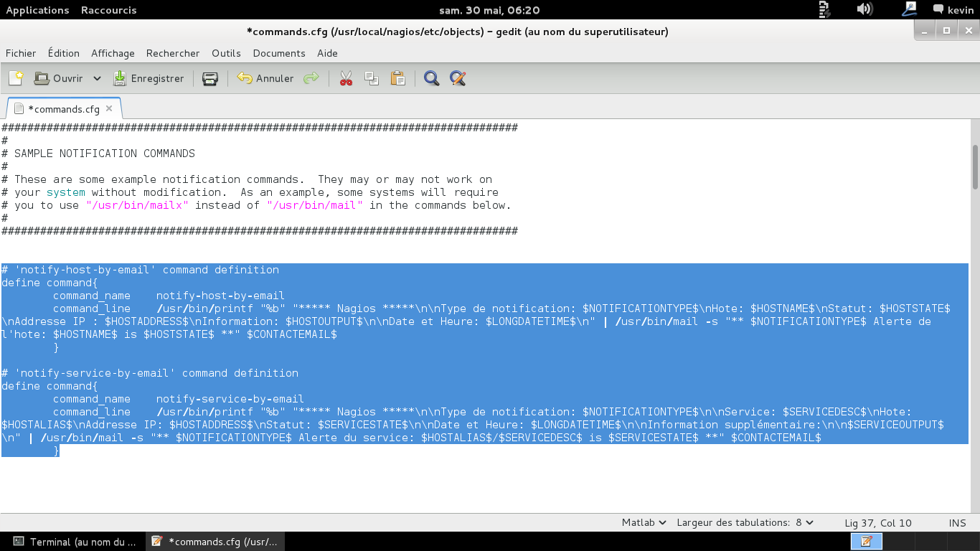Change syntax highlighting from Matlab dropdown
This screenshot has height=551, width=980.
644,523
